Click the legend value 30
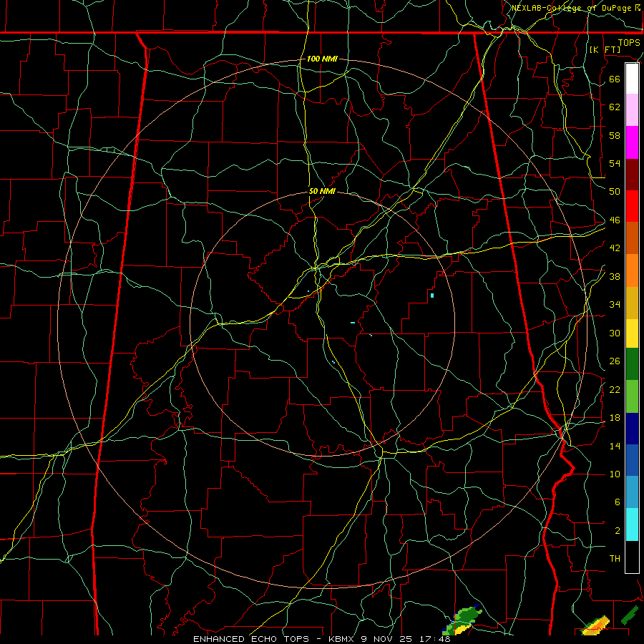This screenshot has height=644, width=644. click(x=615, y=333)
